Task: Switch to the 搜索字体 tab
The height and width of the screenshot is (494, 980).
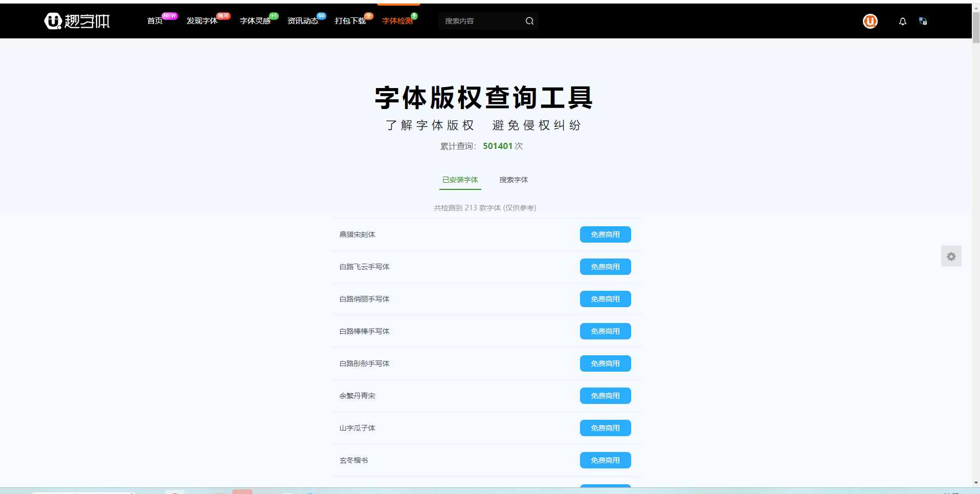Action: [514, 180]
